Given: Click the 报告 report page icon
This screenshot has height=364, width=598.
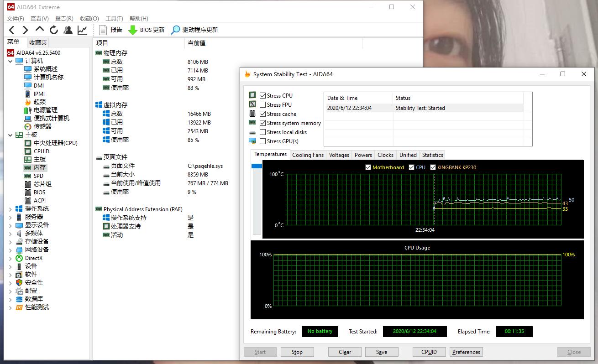Looking at the screenshot, I should click(103, 30).
